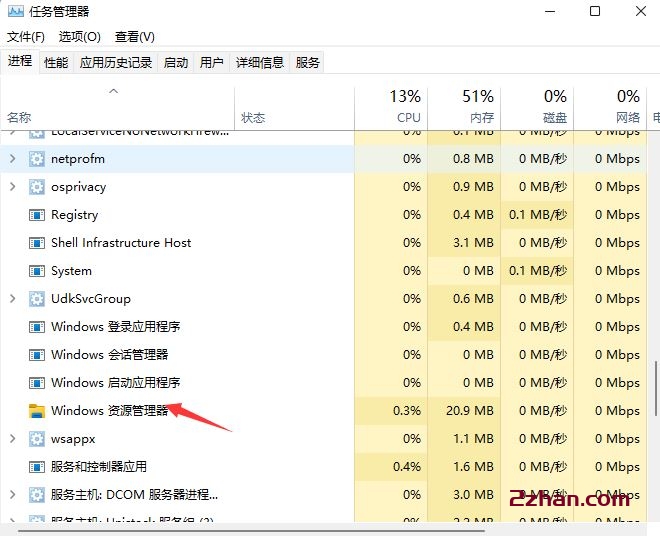Select the osprivacy process name
660x536 pixels.
point(79,187)
